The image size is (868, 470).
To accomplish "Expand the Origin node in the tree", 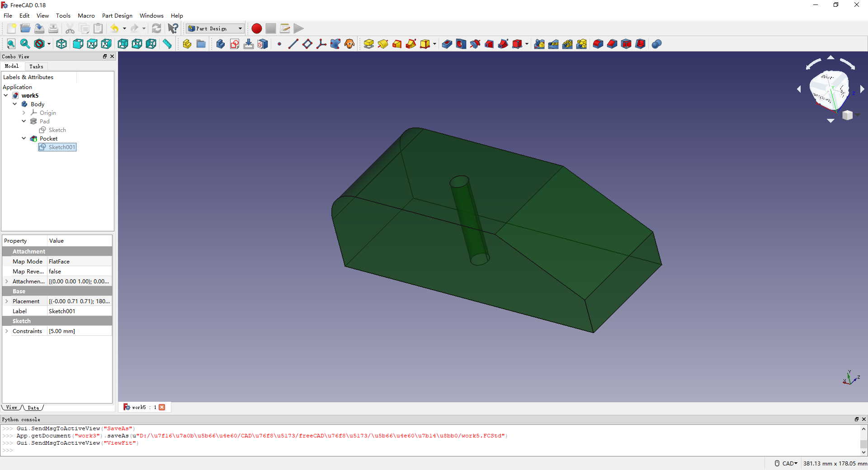I will 24,113.
